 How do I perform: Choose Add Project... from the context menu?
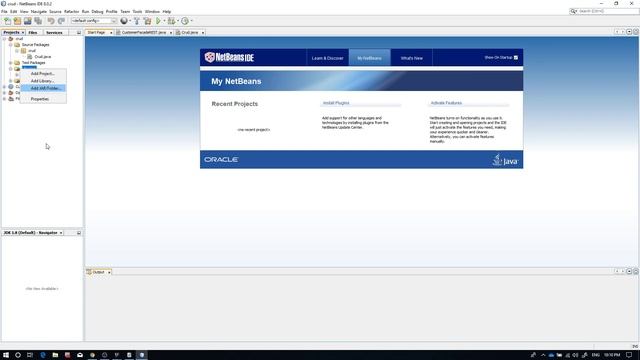tap(43, 73)
